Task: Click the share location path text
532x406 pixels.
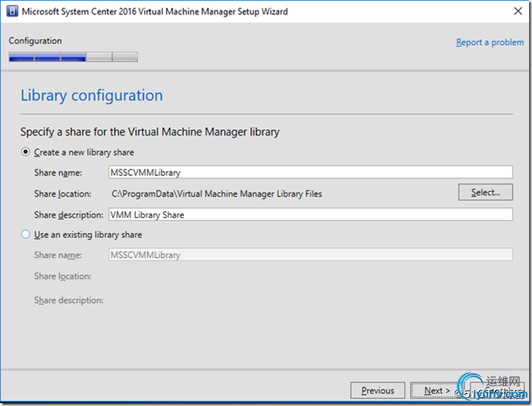Action: pos(216,194)
